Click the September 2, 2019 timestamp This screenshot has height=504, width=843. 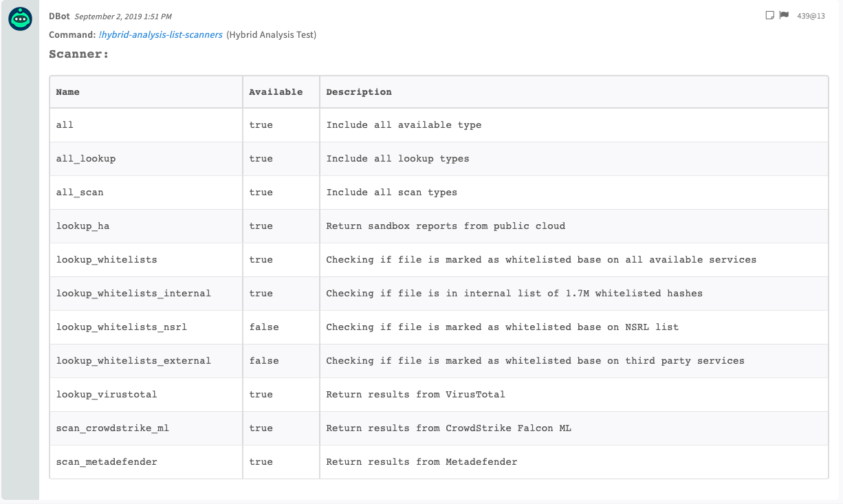pyautogui.click(x=122, y=16)
